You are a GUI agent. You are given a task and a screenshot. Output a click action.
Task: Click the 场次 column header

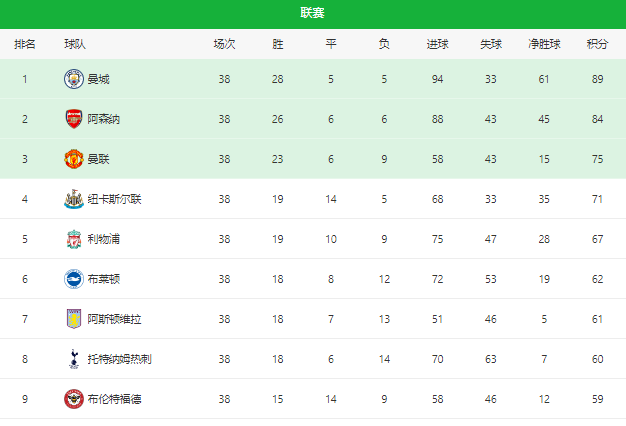pos(224,44)
